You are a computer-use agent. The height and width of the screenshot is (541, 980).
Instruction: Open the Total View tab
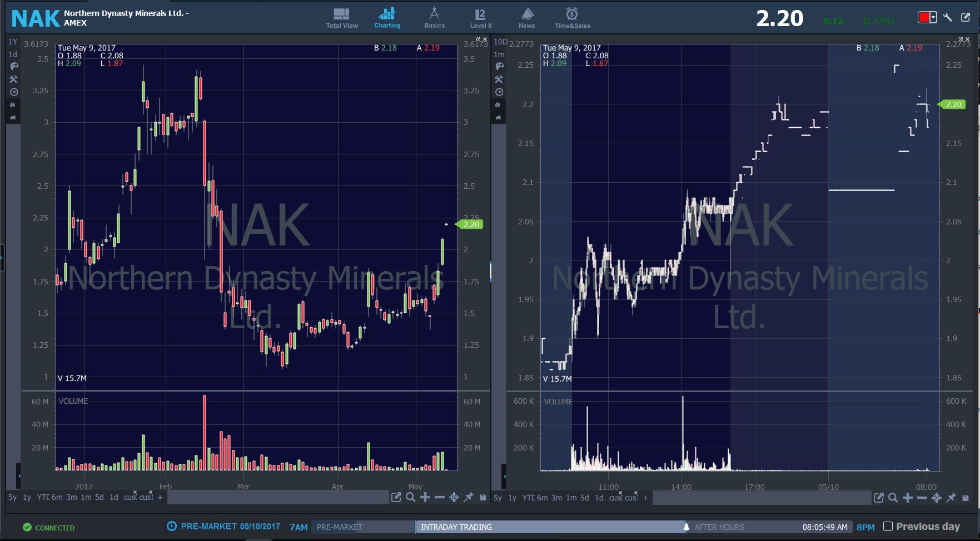pyautogui.click(x=342, y=18)
